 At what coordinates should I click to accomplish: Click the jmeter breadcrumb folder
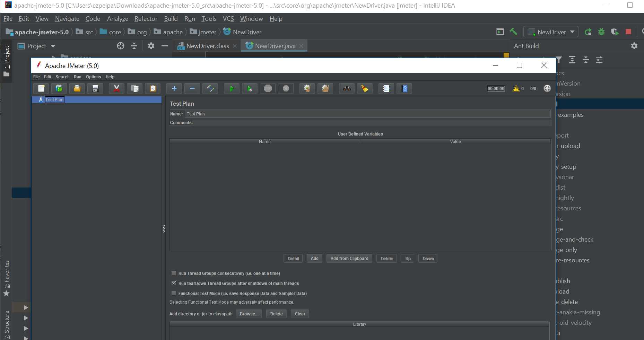tap(203, 32)
